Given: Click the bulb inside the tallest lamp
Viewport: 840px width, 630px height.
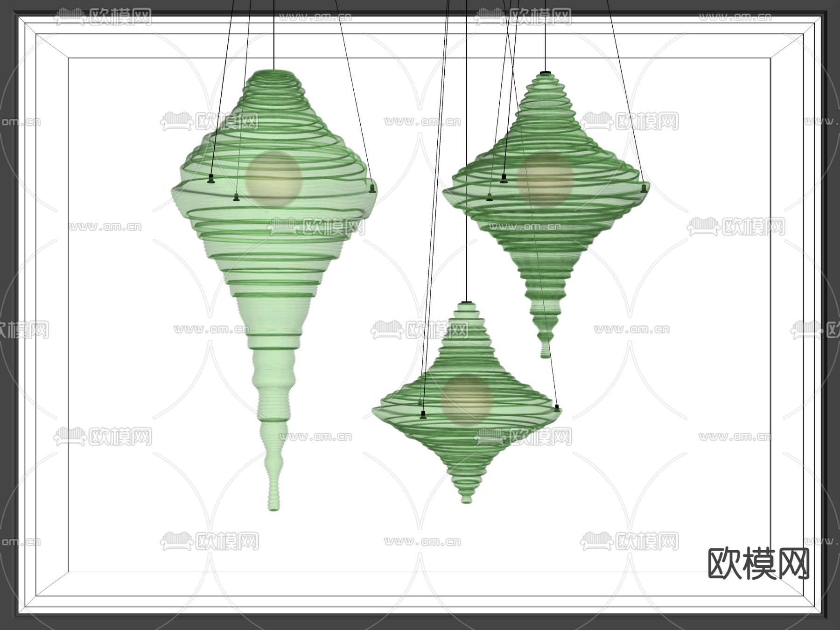Looking at the screenshot, I should point(274,179).
